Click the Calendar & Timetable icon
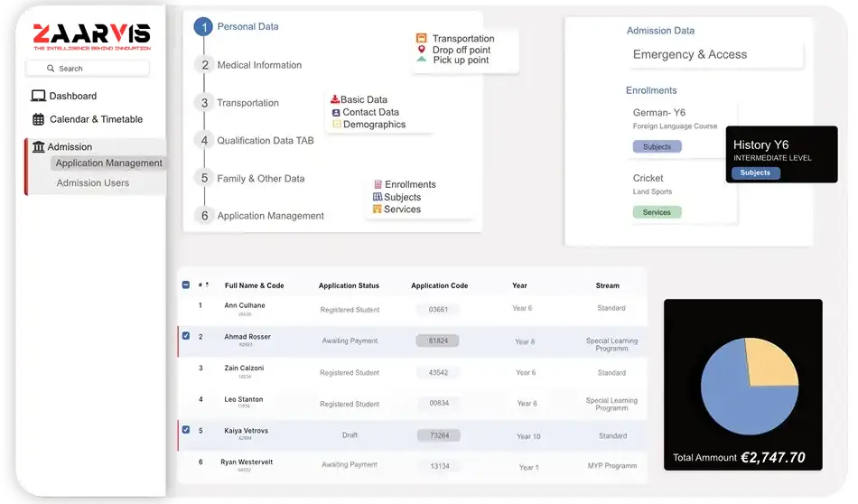 (38, 119)
